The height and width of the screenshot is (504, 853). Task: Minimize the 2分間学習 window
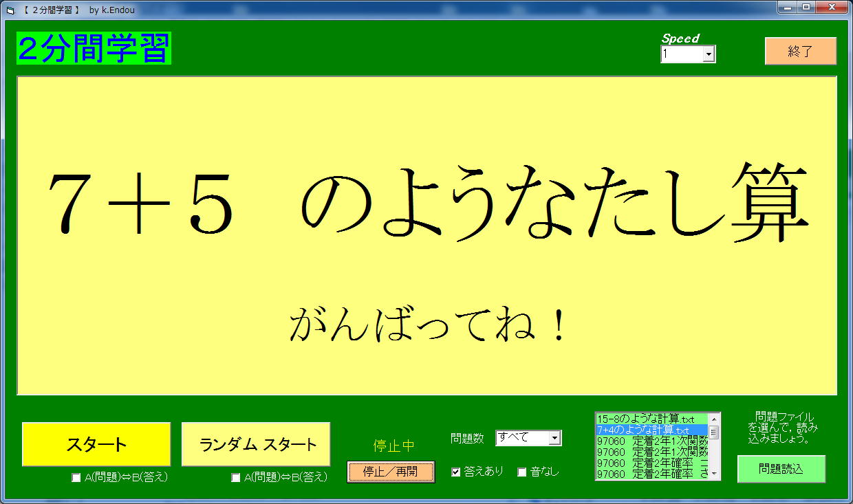click(x=787, y=7)
